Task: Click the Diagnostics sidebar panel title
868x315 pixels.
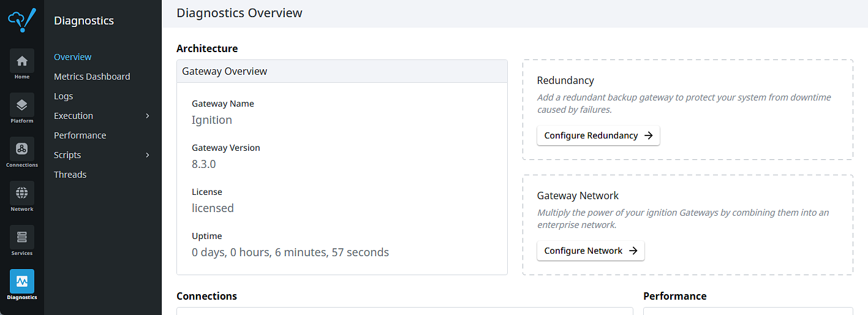Action: (84, 20)
